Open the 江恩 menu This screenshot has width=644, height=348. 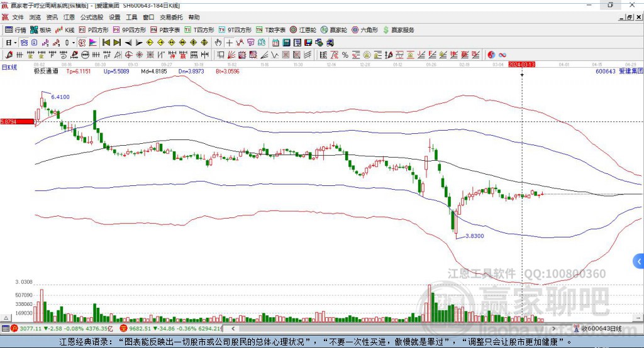pos(69,17)
